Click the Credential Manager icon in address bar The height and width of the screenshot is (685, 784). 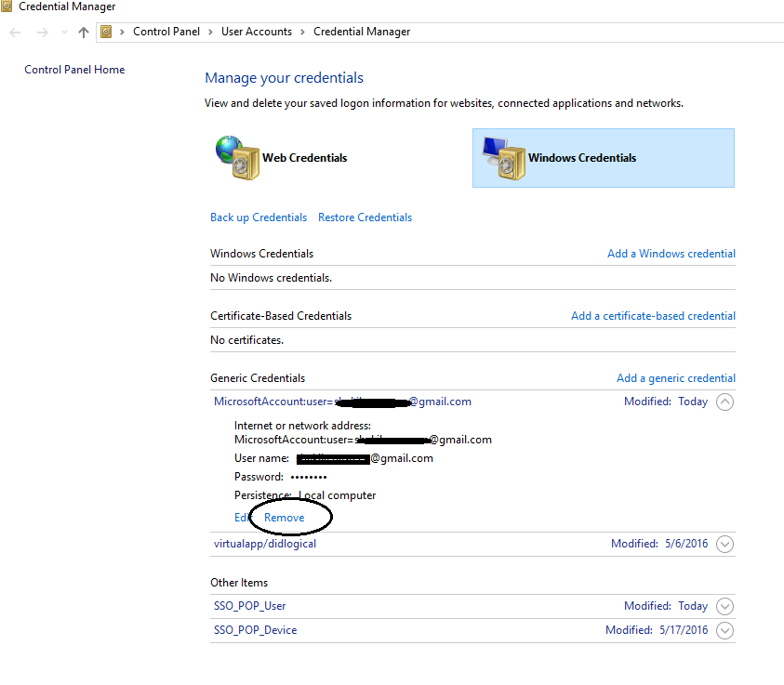pyautogui.click(x=106, y=31)
